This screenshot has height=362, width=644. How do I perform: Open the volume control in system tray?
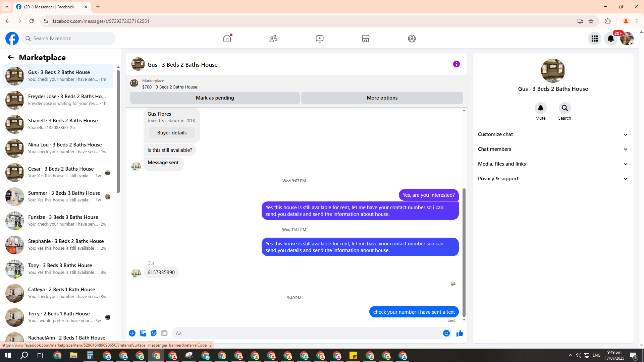pyautogui.click(x=579, y=355)
